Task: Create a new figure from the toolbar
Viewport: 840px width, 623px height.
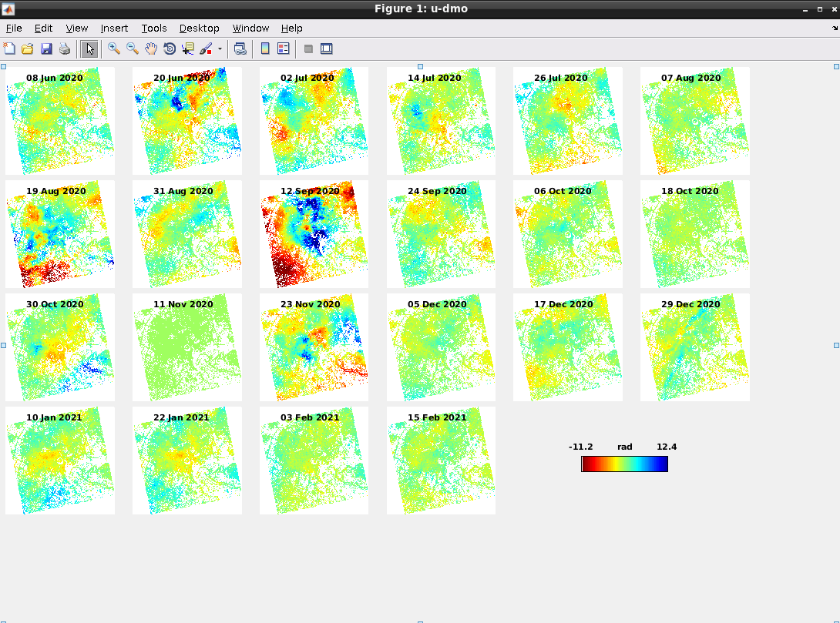Action: 9,49
